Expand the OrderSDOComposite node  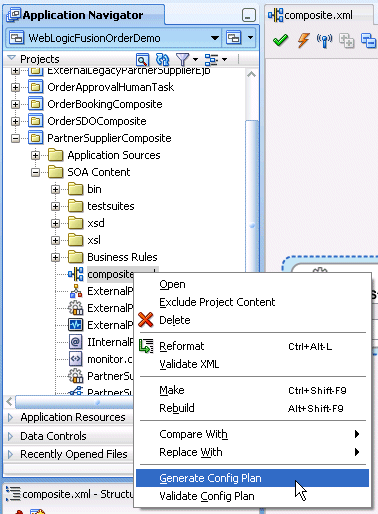pos(15,121)
